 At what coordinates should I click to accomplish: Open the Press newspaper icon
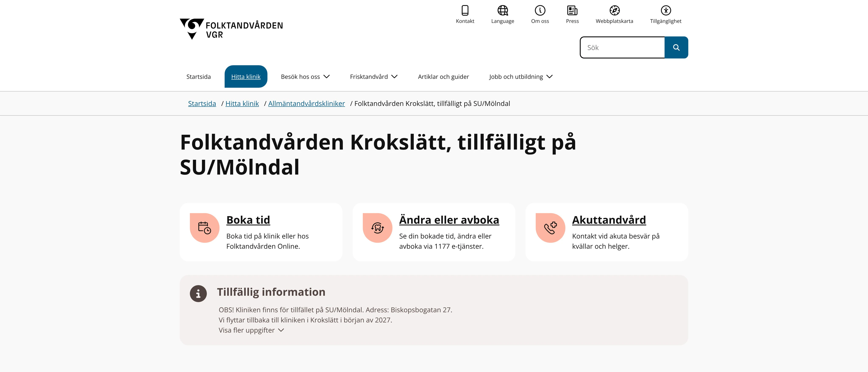pyautogui.click(x=572, y=10)
